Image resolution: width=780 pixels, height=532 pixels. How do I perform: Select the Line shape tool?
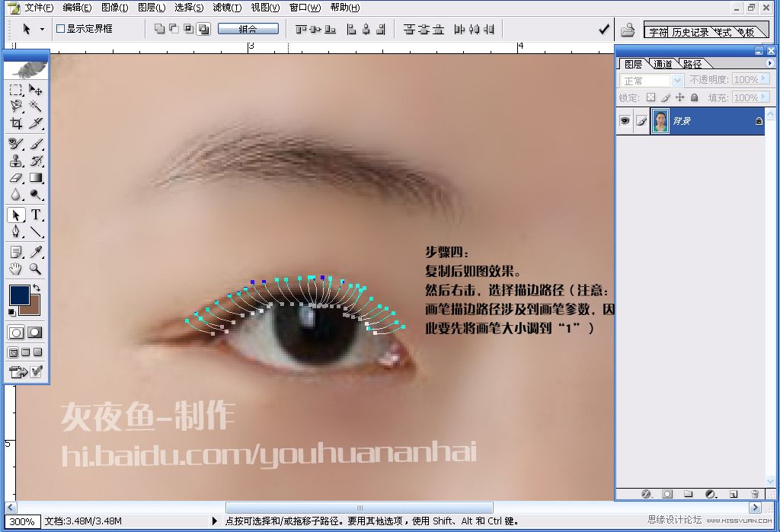pos(35,231)
